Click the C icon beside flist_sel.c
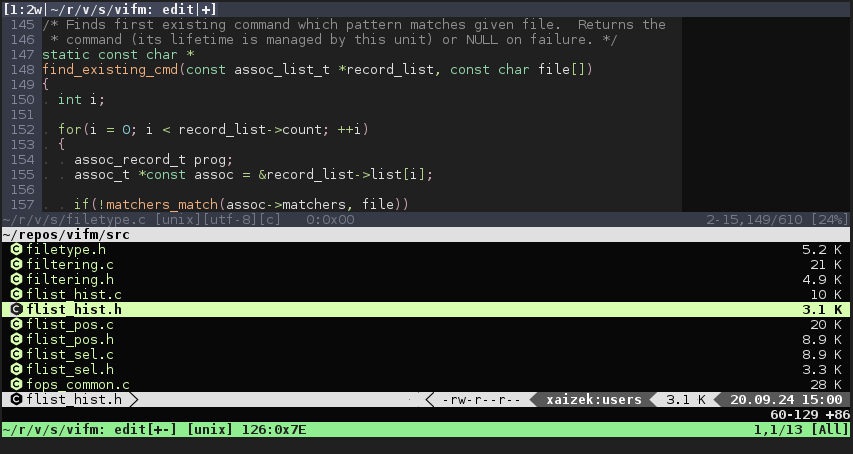853x454 pixels. click(x=16, y=355)
